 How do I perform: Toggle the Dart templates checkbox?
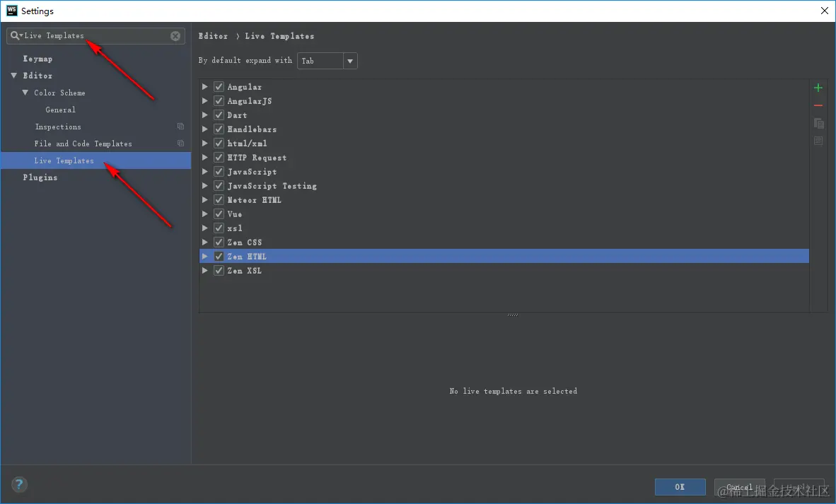219,115
